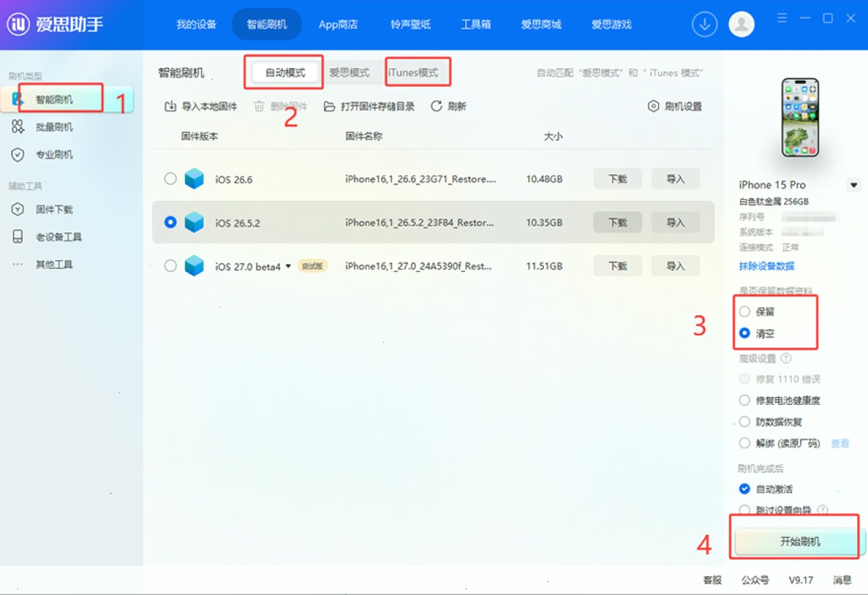Select the iOS 26.5.2 firmware radio button
This screenshot has height=595, width=868.
170,222
